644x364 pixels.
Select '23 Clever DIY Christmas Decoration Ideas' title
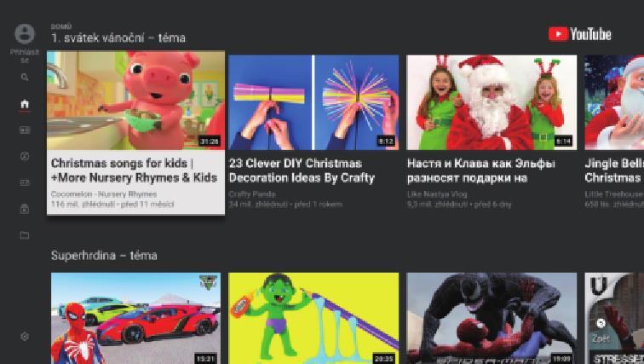tap(302, 170)
